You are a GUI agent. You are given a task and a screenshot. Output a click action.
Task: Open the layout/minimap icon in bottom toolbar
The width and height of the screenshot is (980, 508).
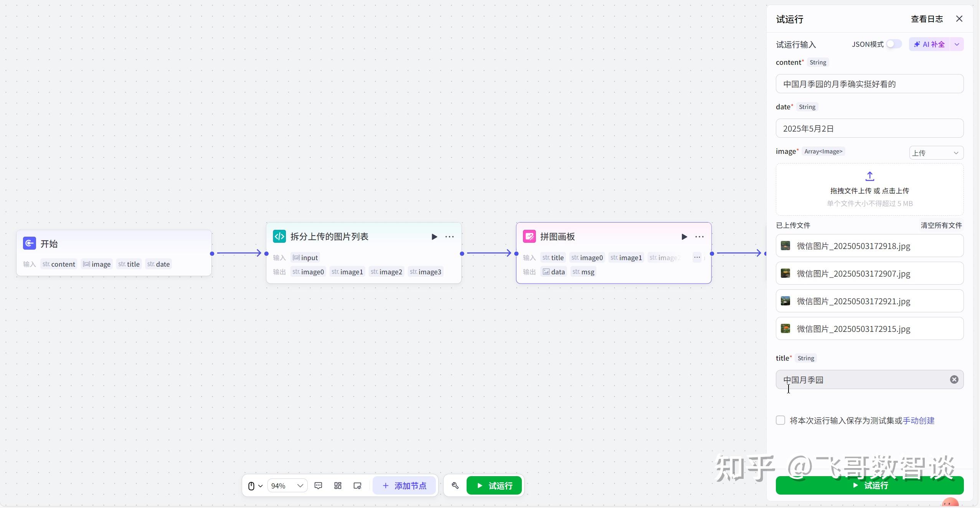[337, 485]
